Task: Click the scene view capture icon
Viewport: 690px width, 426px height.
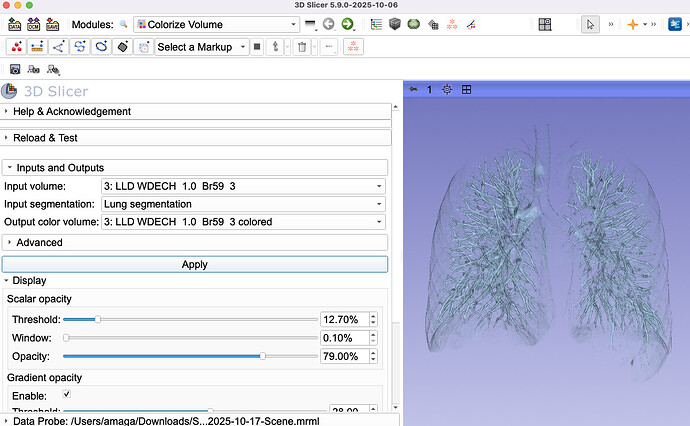Action: point(33,69)
